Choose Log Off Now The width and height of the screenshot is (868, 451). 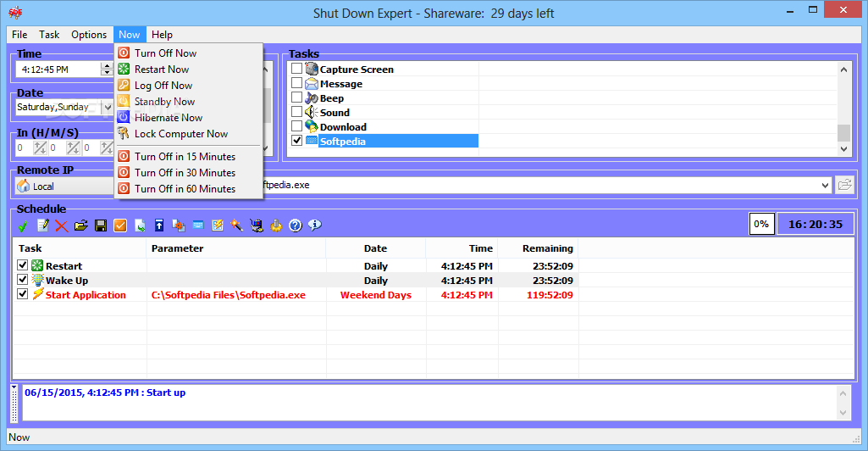point(188,86)
